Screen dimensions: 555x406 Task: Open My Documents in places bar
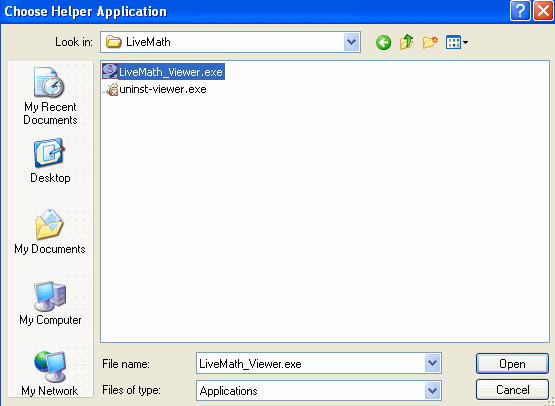(50, 231)
